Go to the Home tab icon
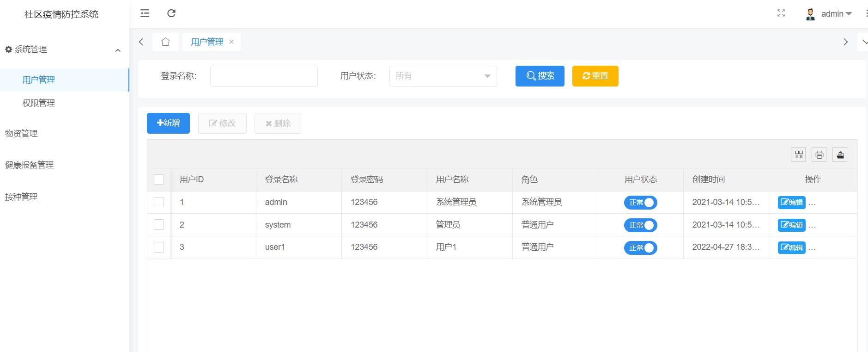Image resolution: width=868 pixels, height=352 pixels. pos(165,42)
